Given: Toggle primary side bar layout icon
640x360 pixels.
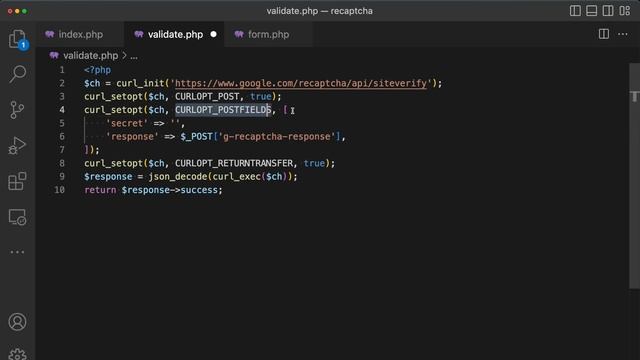Looking at the screenshot, I should click(575, 11).
